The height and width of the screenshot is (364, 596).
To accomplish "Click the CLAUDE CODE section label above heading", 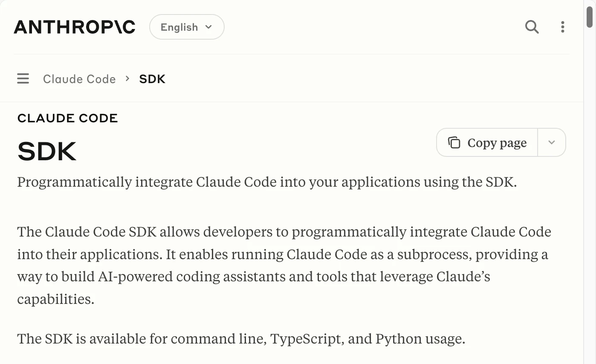I will click(x=67, y=118).
